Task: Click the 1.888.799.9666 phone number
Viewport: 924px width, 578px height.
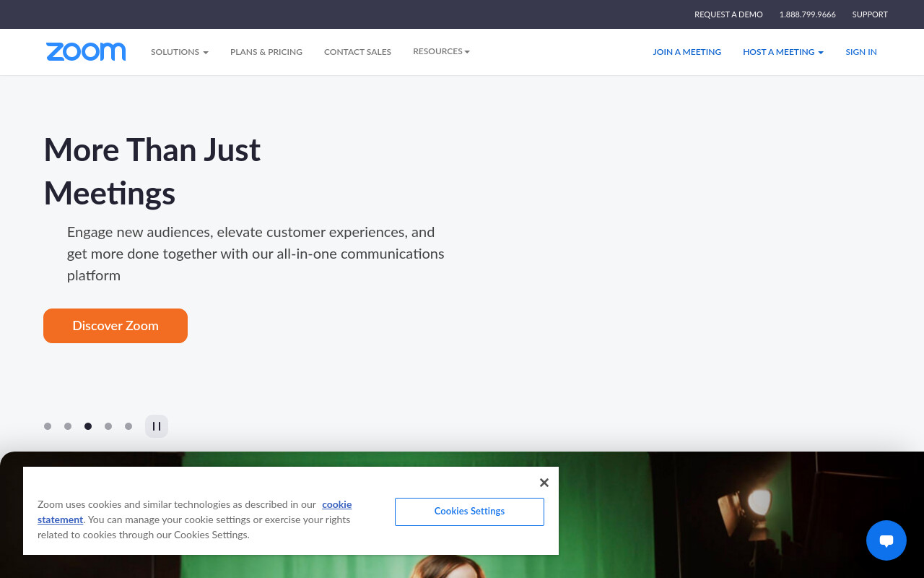Action: pyautogui.click(x=808, y=14)
